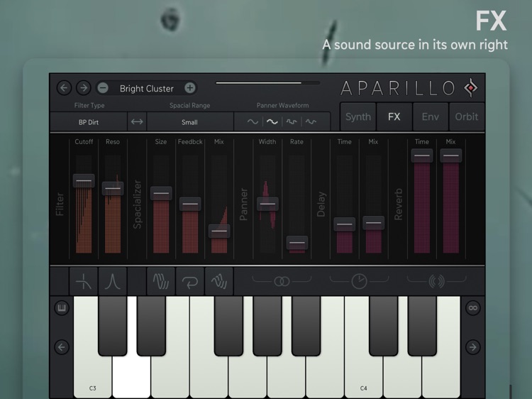Click the Reverb Time slider handle

click(422, 156)
